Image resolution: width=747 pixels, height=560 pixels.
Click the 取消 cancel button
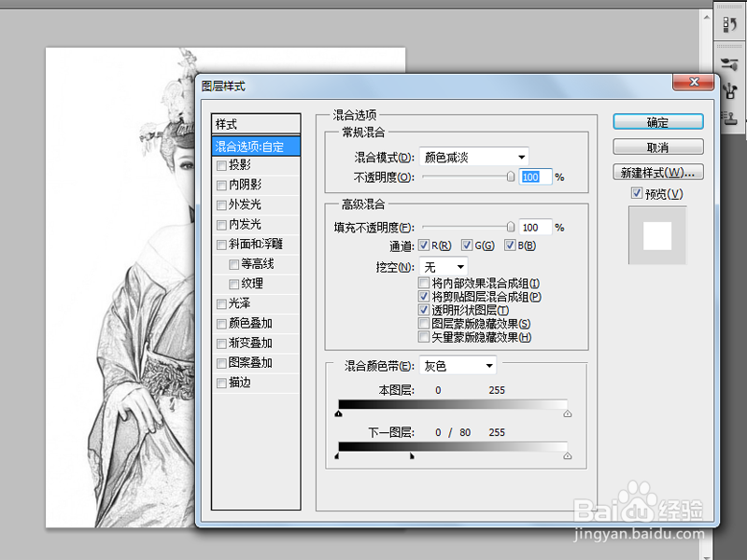click(658, 147)
